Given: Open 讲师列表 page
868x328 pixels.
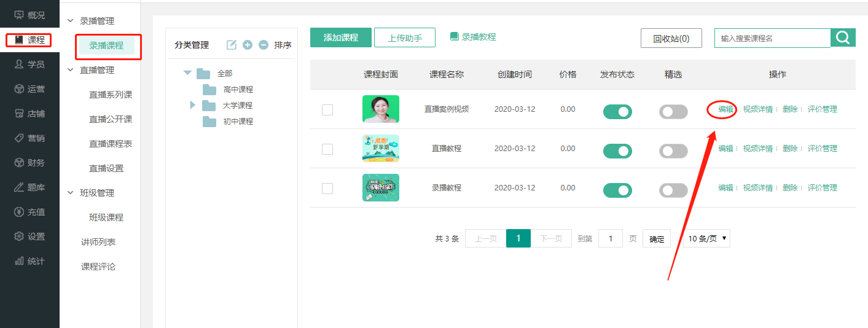Looking at the screenshot, I should point(98,242).
